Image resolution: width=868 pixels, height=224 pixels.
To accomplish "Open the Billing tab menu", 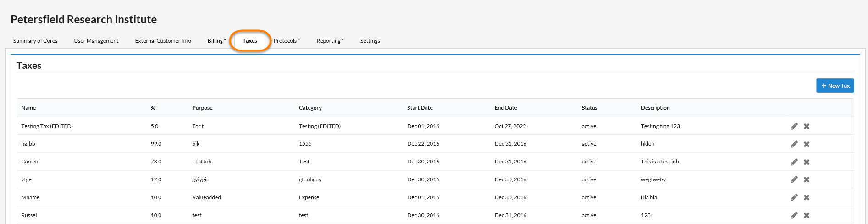I will pyautogui.click(x=216, y=41).
